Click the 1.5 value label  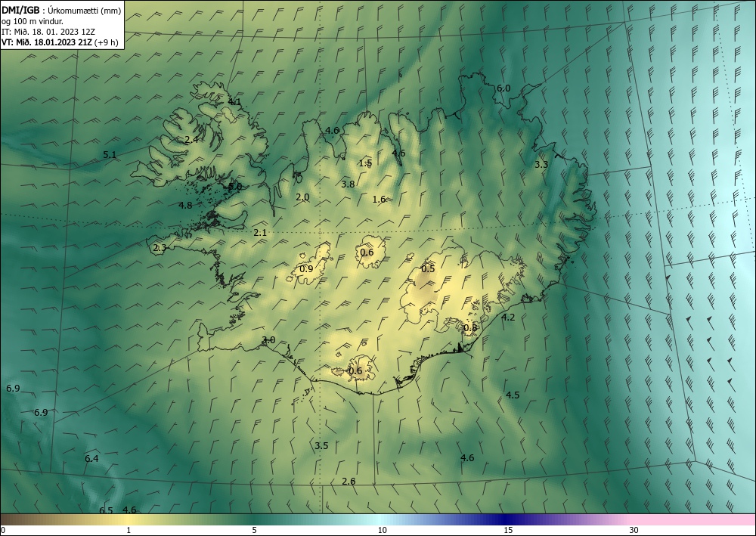(x=365, y=163)
